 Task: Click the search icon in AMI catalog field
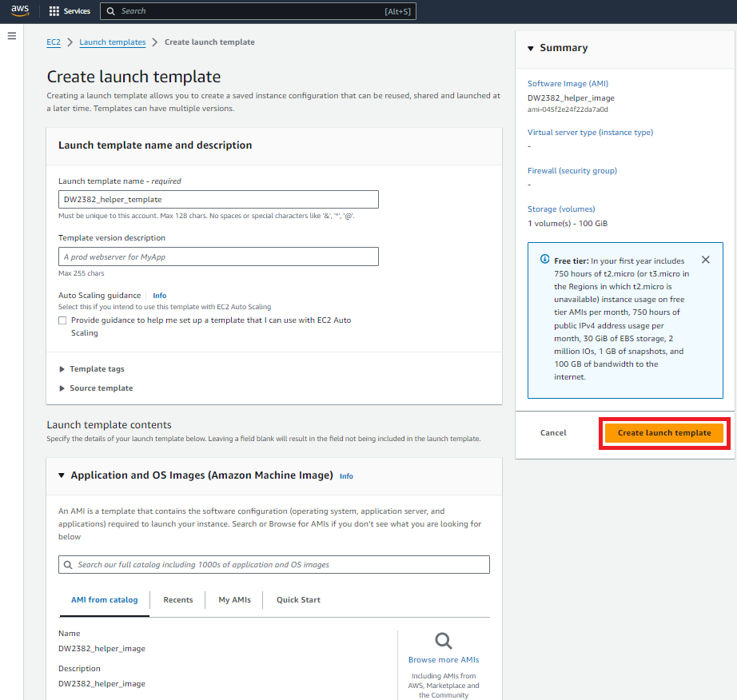click(x=68, y=565)
